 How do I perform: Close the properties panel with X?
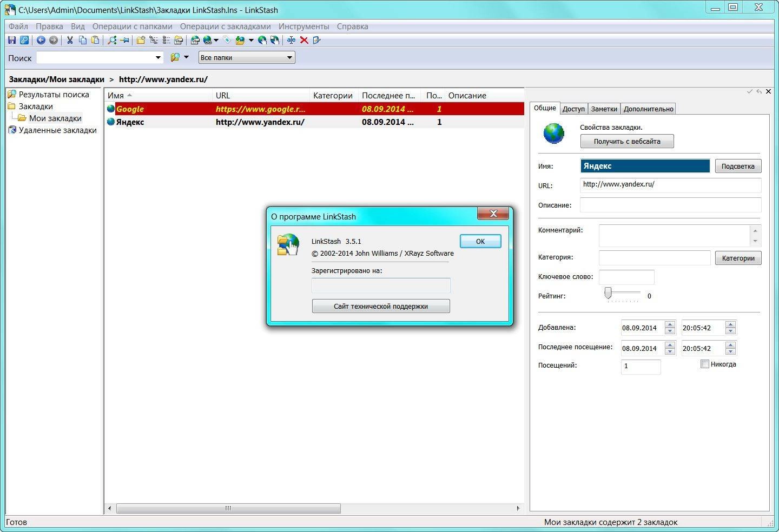point(768,91)
